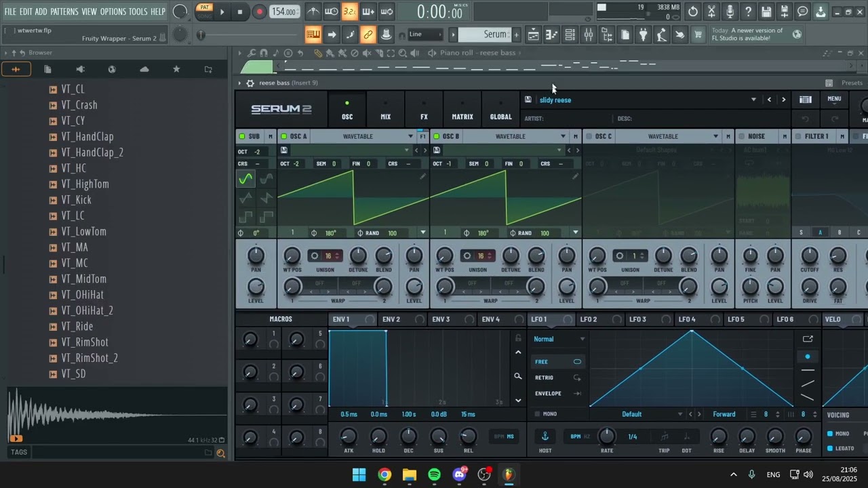Adjust OSC A DETUNE knob
This screenshot has width=868, height=488.
[x=358, y=256]
